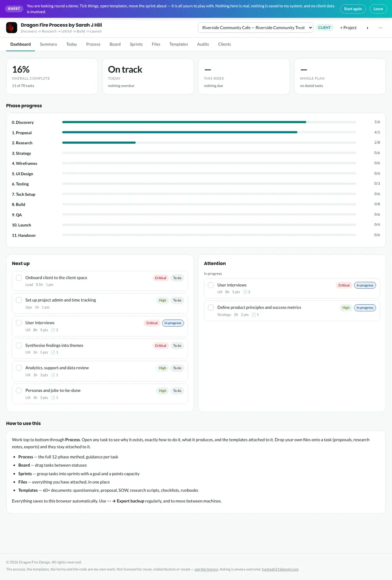392x580 pixels.
Task: Click the GUEST badge in the banner
Action: click(x=14, y=9)
